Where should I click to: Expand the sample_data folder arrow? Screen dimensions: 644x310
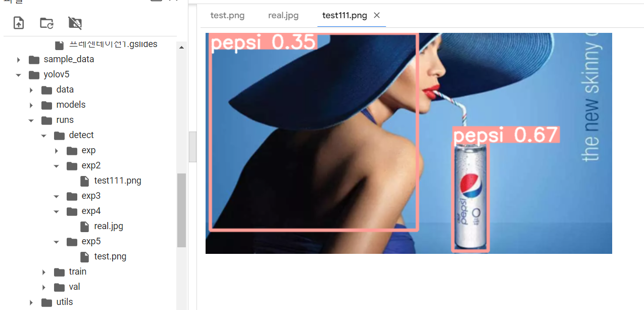coord(19,60)
